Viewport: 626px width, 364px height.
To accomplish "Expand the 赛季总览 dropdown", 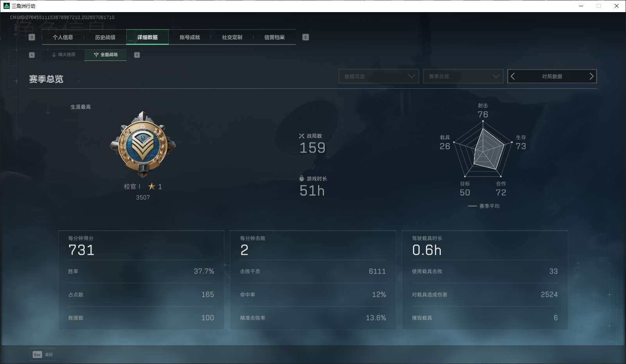I will tap(463, 76).
